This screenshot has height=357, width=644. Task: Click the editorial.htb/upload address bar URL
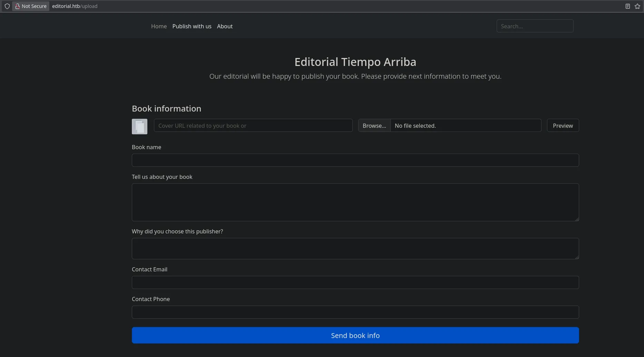click(x=75, y=6)
